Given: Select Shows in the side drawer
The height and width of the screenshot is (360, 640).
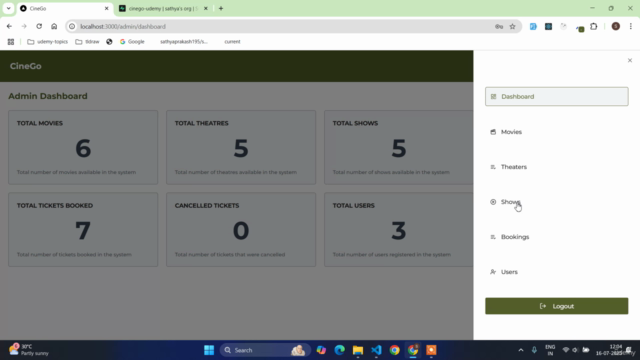Looking at the screenshot, I should coord(556,202).
